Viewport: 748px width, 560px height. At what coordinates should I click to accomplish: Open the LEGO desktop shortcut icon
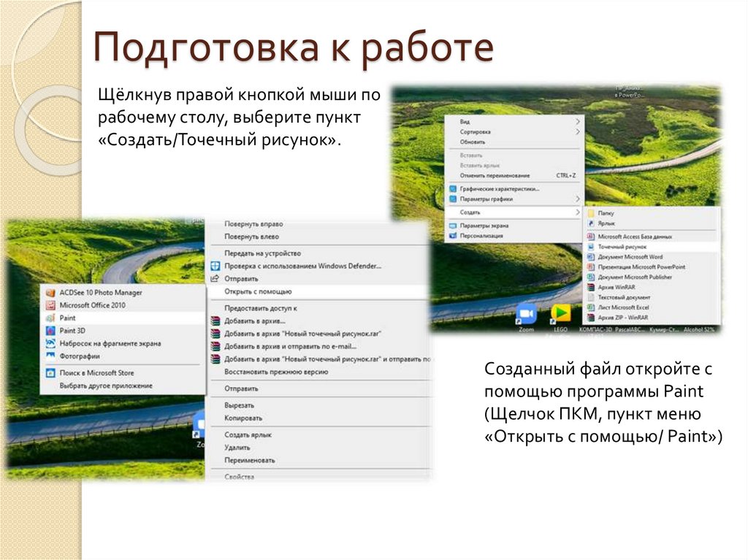click(x=561, y=315)
